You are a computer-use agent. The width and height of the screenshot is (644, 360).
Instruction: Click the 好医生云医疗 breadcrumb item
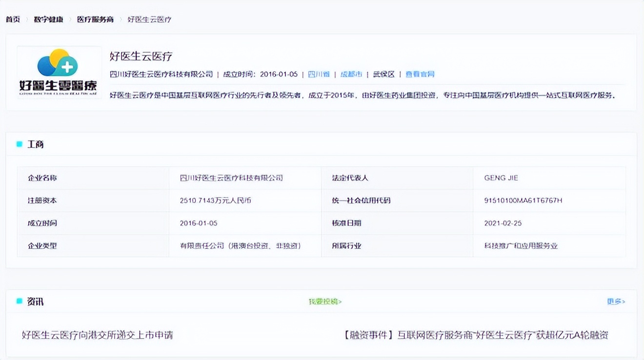pos(149,20)
